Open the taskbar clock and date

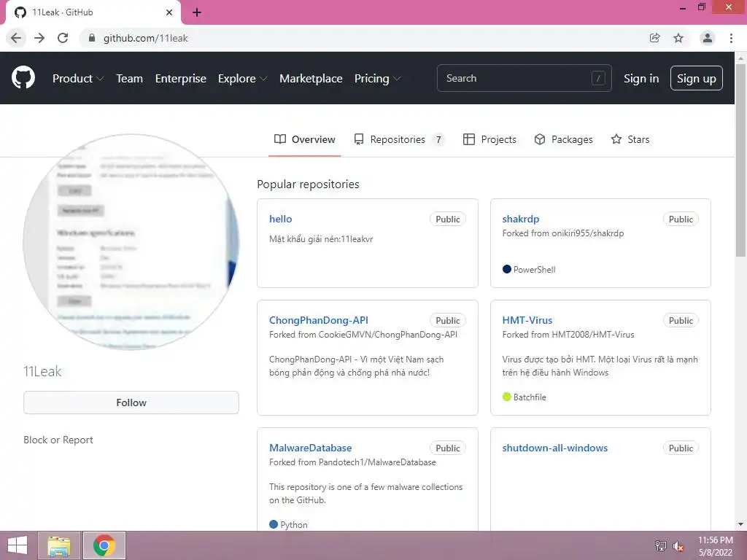715,546
